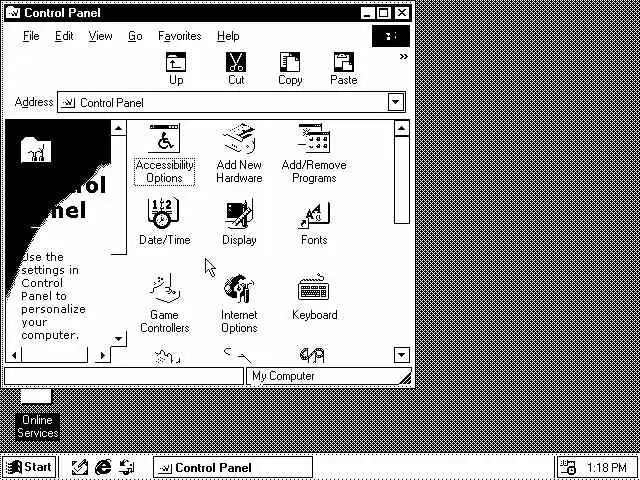
Task: Select the Fonts icon
Action: click(314, 223)
